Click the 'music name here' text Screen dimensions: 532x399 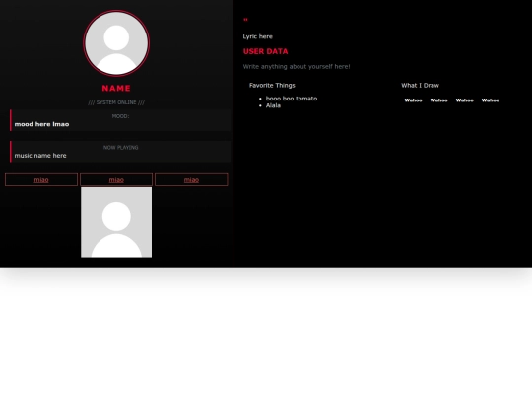pyautogui.click(x=40, y=156)
